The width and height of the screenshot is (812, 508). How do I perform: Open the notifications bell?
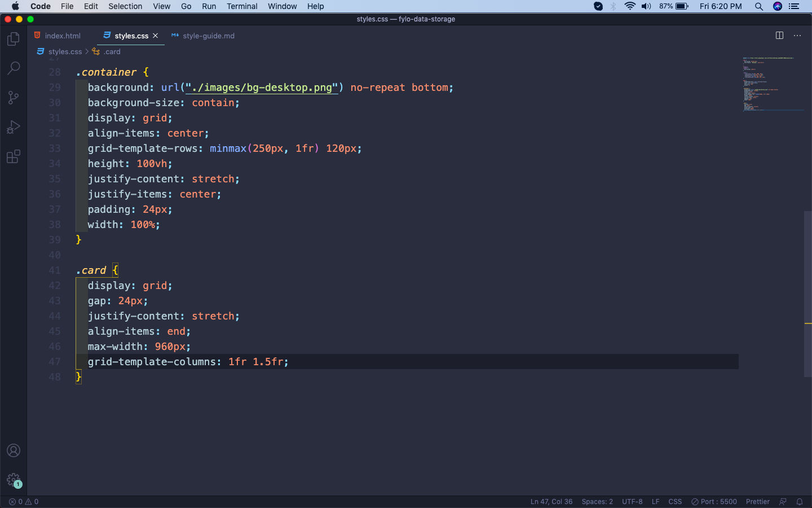(800, 502)
